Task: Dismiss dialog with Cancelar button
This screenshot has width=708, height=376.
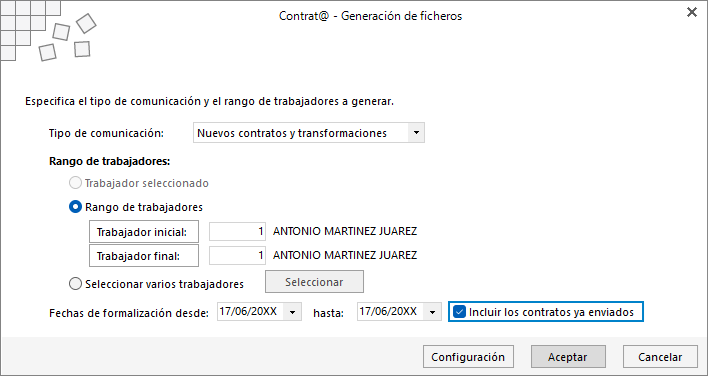Action: click(660, 357)
